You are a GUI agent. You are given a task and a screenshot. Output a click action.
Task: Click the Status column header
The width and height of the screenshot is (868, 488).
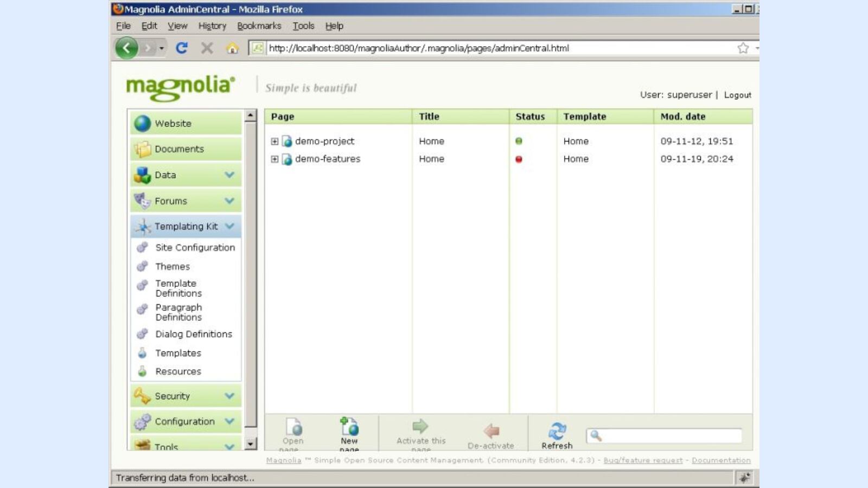click(533, 117)
